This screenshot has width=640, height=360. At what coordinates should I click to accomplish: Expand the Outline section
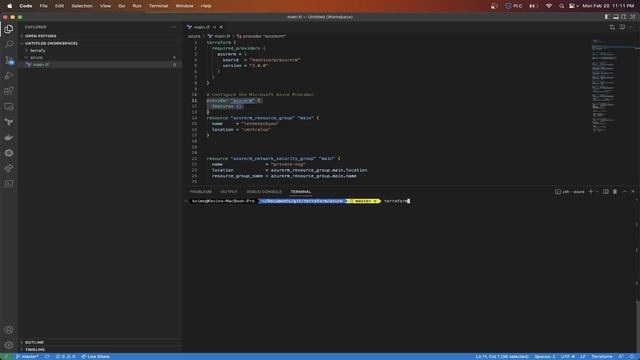point(34,342)
